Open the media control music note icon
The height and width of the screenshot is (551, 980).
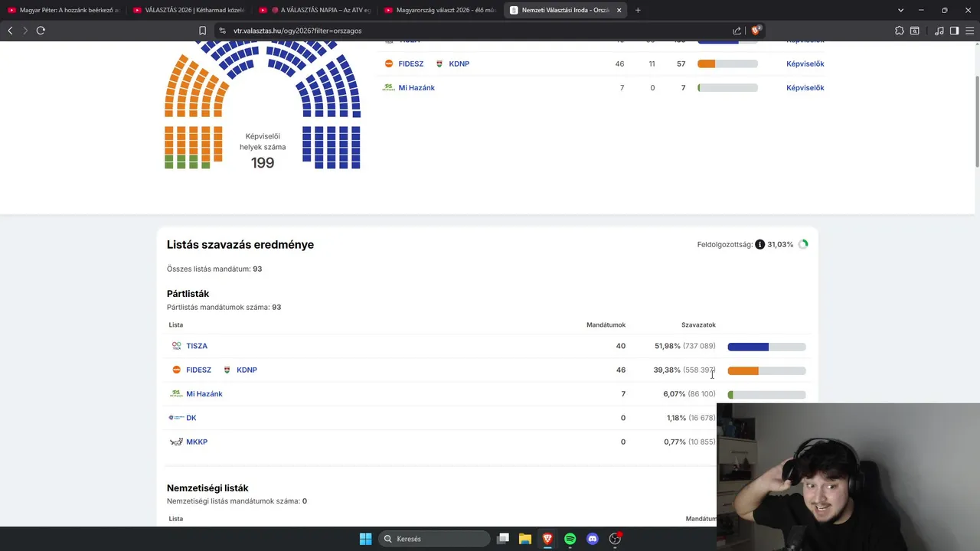939,31
